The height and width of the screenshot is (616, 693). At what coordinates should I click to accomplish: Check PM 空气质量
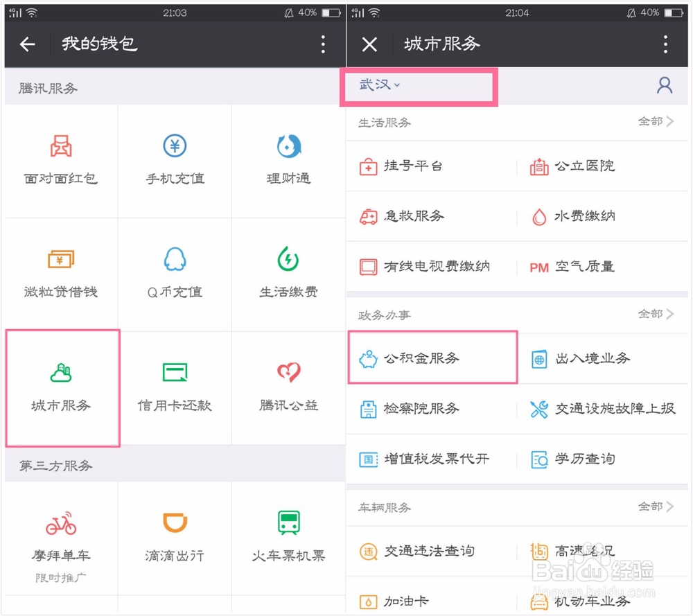tap(602, 267)
